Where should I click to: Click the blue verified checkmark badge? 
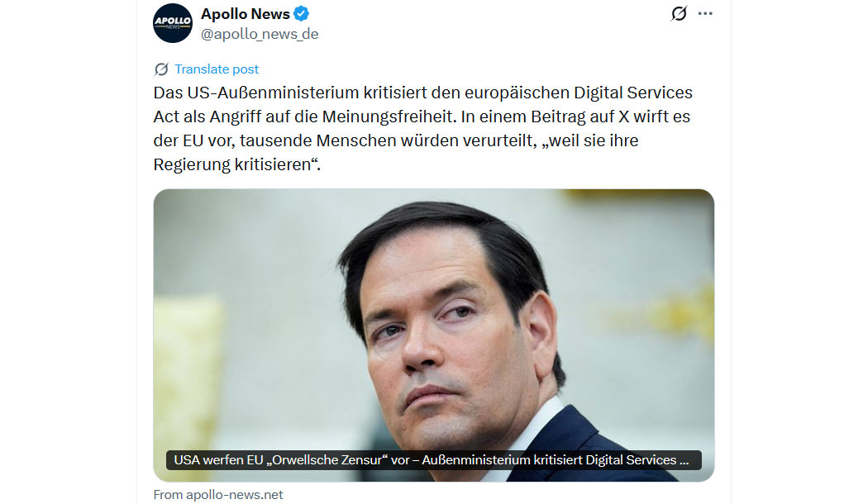[301, 14]
